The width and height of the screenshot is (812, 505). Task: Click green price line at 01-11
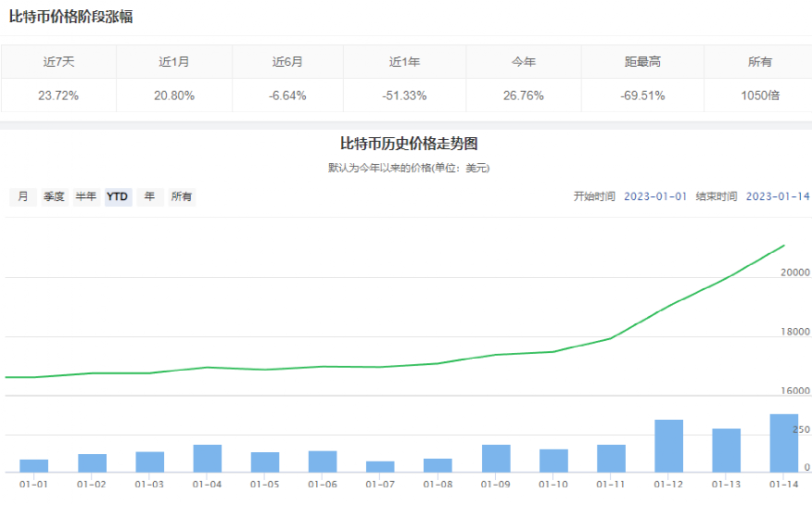coord(611,338)
